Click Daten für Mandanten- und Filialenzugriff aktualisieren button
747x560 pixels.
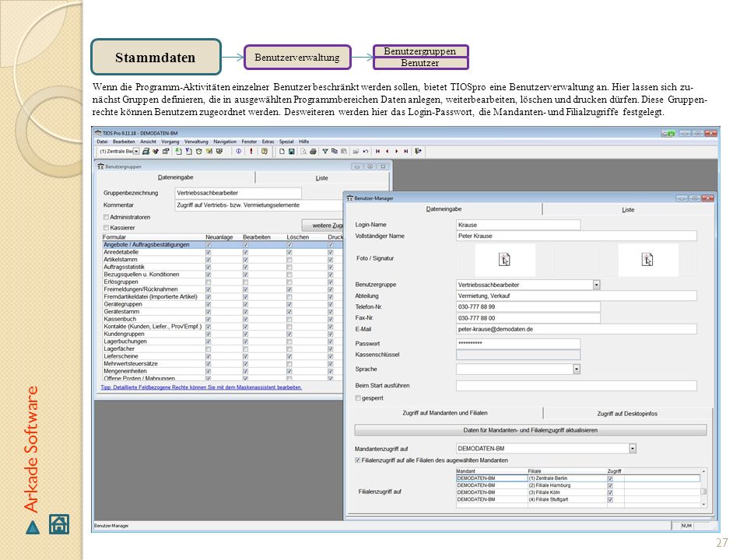coord(530,430)
